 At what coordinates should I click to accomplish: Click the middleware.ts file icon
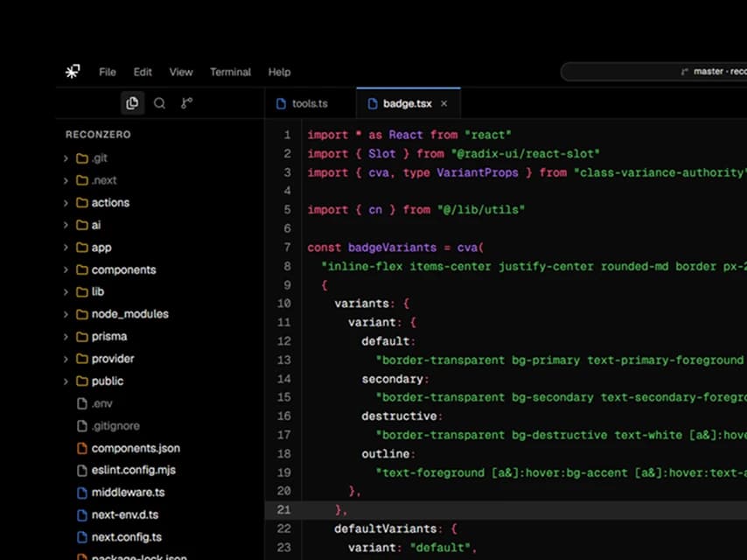pyautogui.click(x=82, y=493)
